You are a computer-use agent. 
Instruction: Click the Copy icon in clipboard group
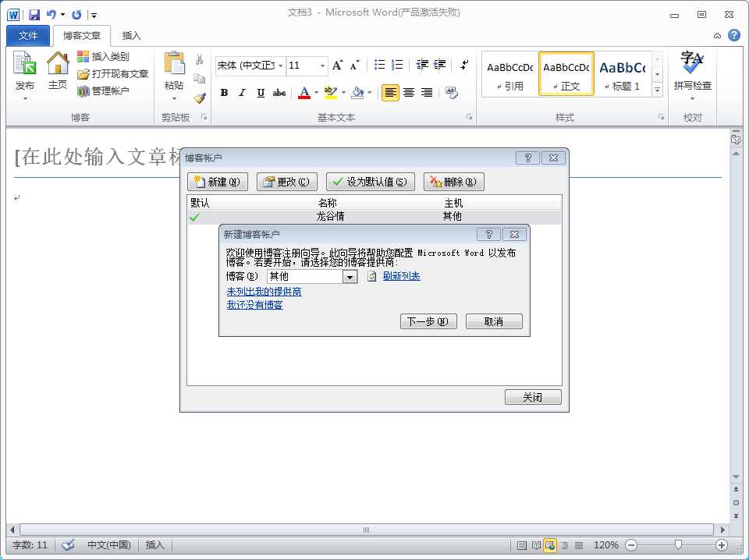coord(199,78)
